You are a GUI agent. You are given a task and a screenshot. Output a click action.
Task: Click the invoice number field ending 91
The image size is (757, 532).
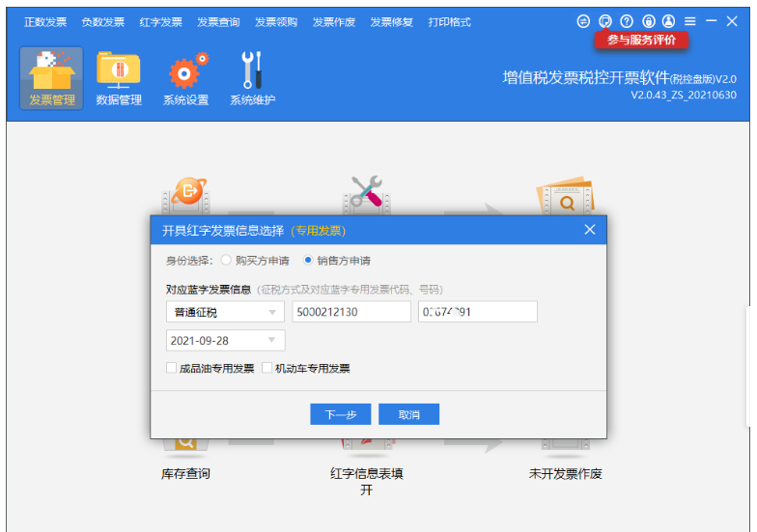pyautogui.click(x=477, y=312)
